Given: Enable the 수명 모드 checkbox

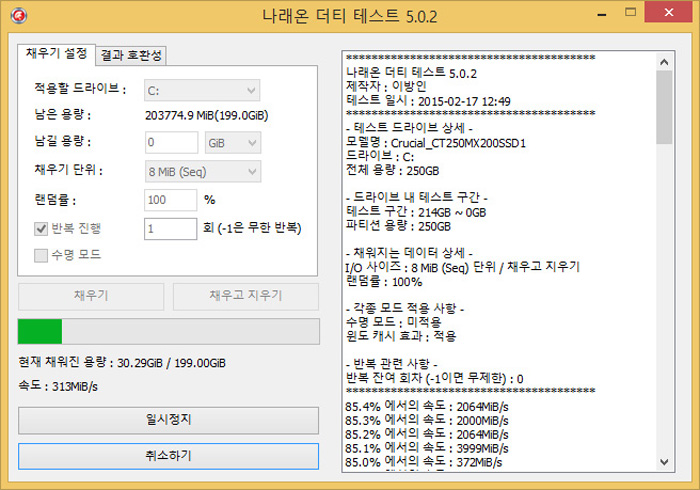Looking at the screenshot, I should (x=41, y=255).
